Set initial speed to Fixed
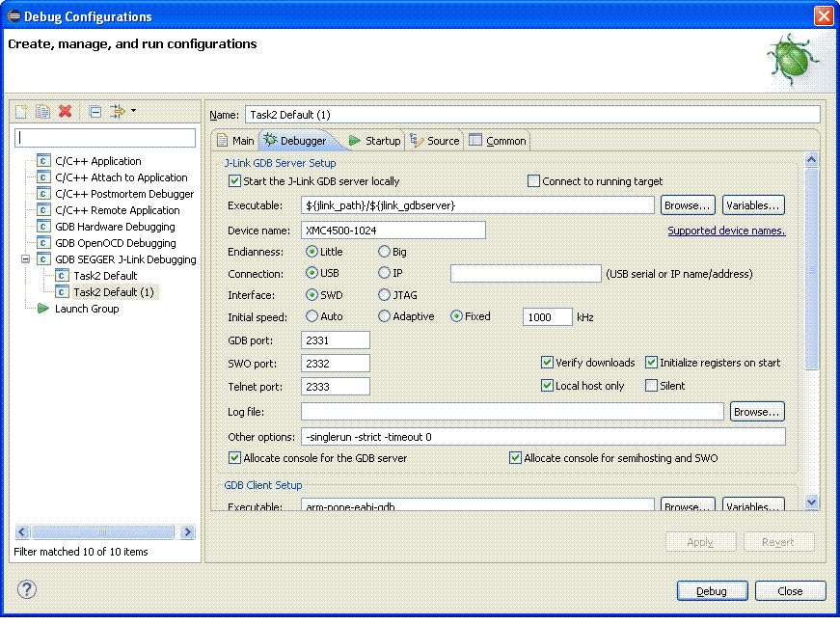Screen dimensions: 840x625 456,316
